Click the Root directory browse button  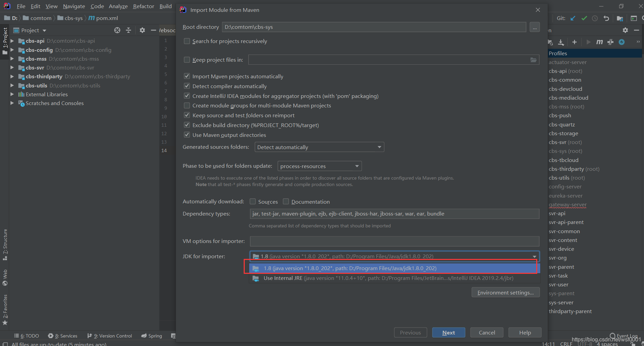535,27
